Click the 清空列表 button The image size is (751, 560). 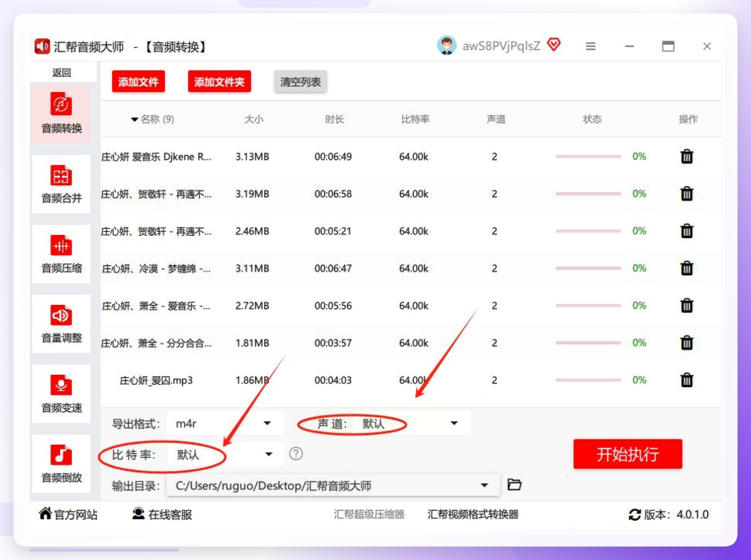pyautogui.click(x=300, y=82)
